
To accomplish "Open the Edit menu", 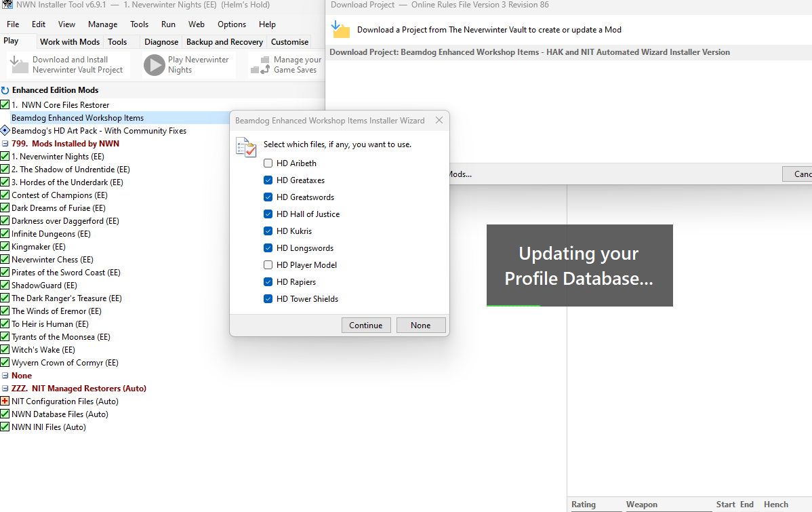I will tap(39, 24).
